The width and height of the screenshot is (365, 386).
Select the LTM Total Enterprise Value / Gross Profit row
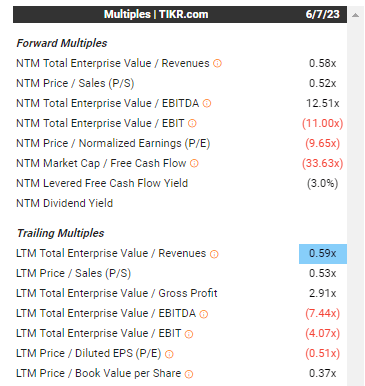(x=180, y=293)
